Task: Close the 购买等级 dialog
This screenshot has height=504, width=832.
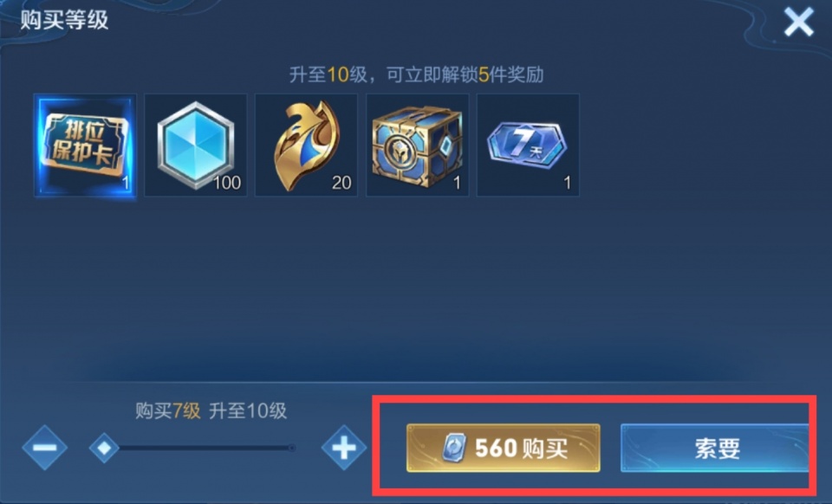Action: (798, 22)
